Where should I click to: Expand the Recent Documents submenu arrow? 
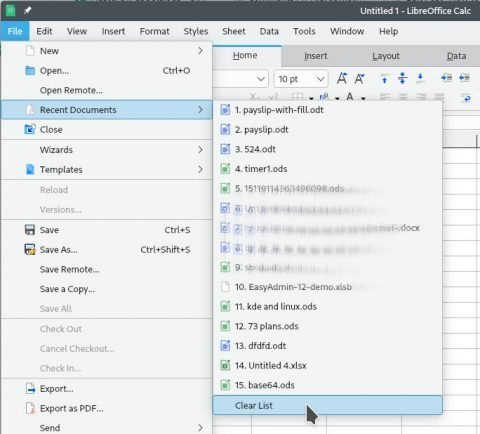[200, 110]
